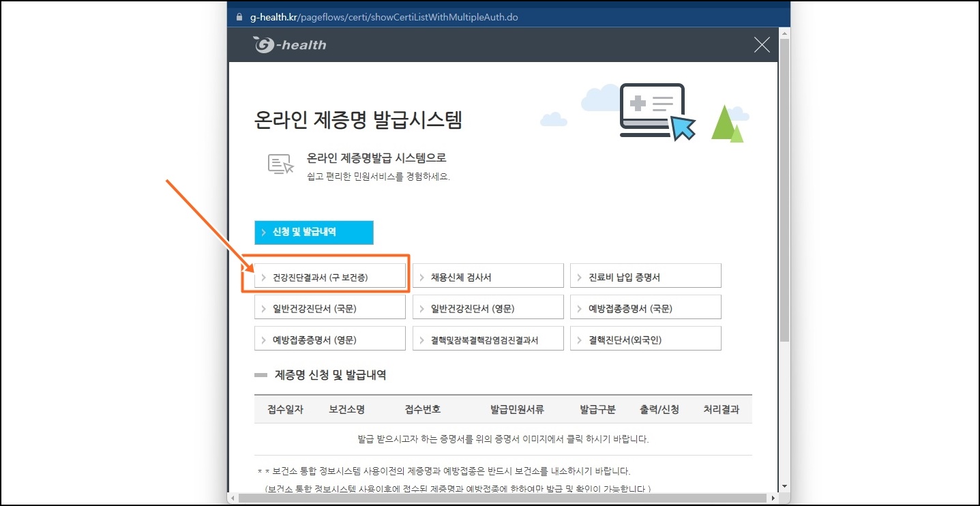Click the G-health logo in header
Viewport: 980px width, 506px height.
click(x=290, y=45)
